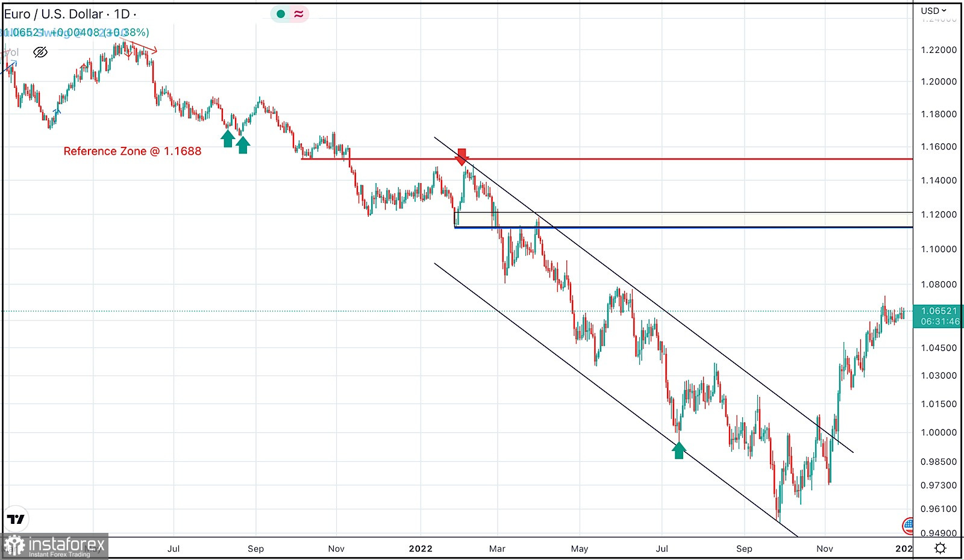Click the 1.01500 price axis label
Viewport: 964px width, 560px height.
click(x=939, y=404)
